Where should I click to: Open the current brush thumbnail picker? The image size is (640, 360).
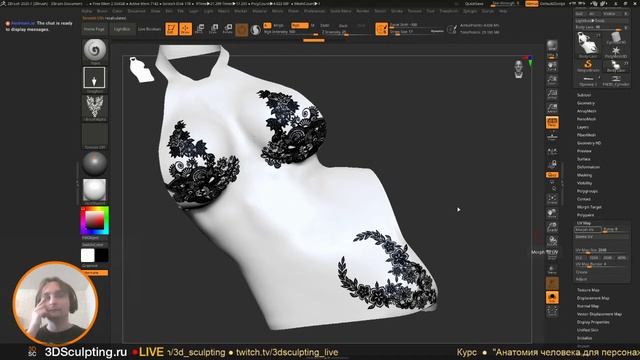pyautogui.click(x=95, y=51)
